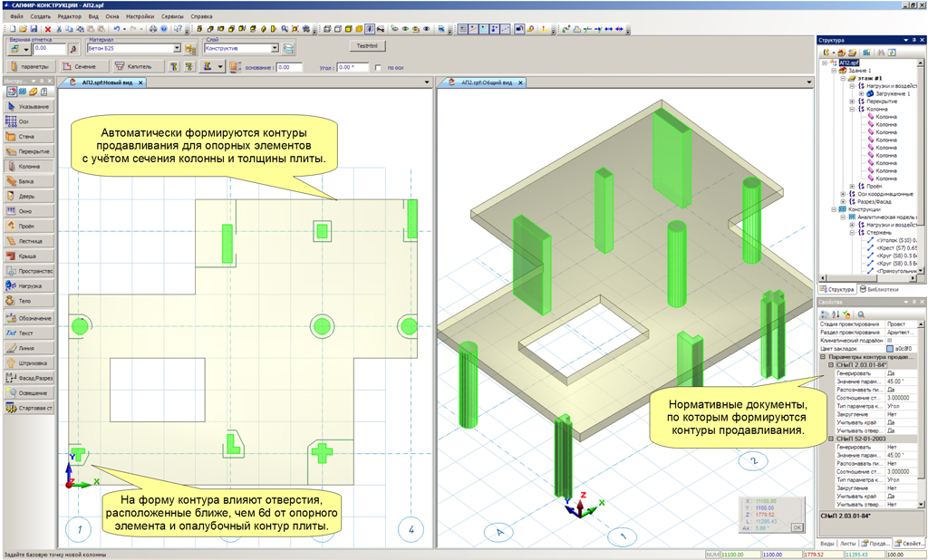
Task: Select the Оси (axes) tool
Action: point(28,121)
